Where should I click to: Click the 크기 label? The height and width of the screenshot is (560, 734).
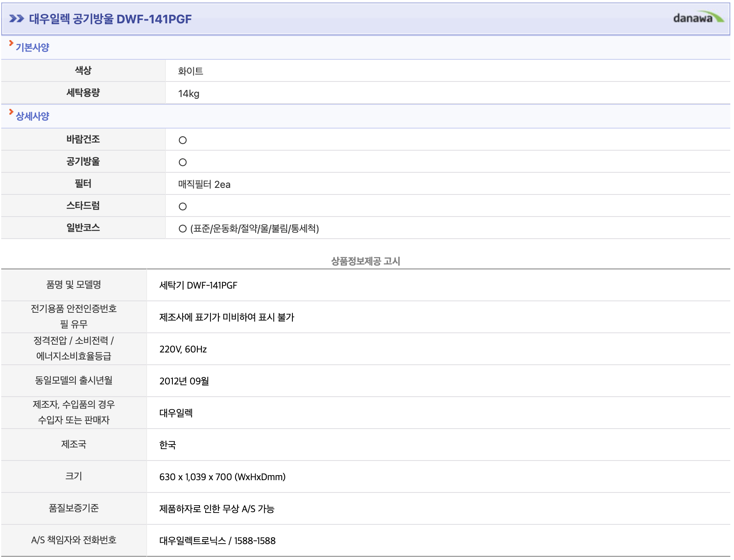(74, 476)
